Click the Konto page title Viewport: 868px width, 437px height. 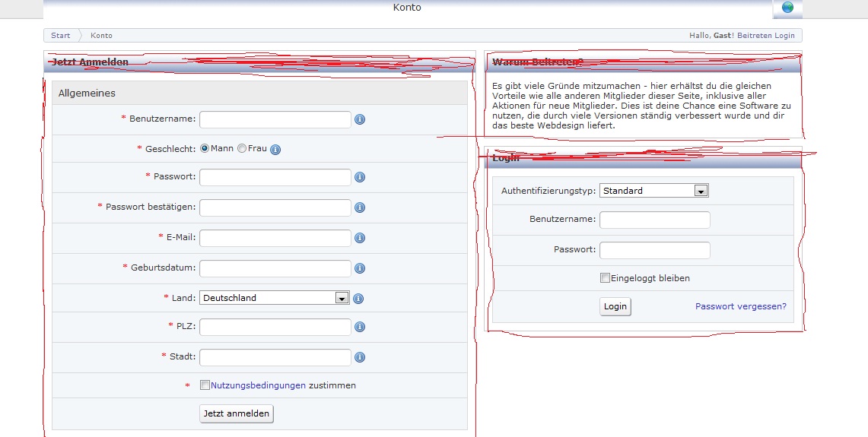tap(407, 7)
